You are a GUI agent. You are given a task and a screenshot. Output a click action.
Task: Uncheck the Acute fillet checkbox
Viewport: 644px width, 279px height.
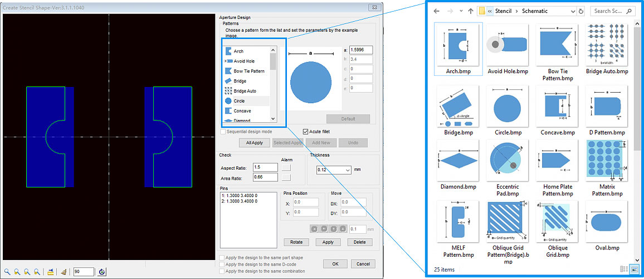point(305,132)
